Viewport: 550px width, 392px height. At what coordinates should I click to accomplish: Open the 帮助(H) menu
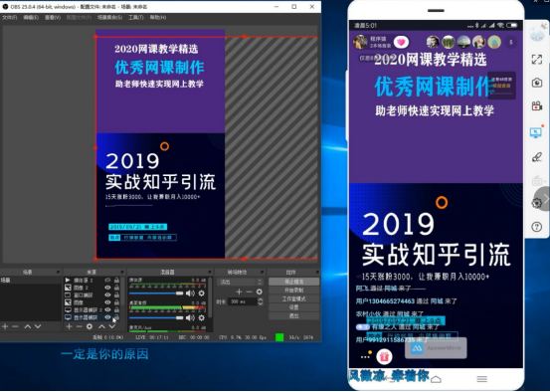pos(158,17)
